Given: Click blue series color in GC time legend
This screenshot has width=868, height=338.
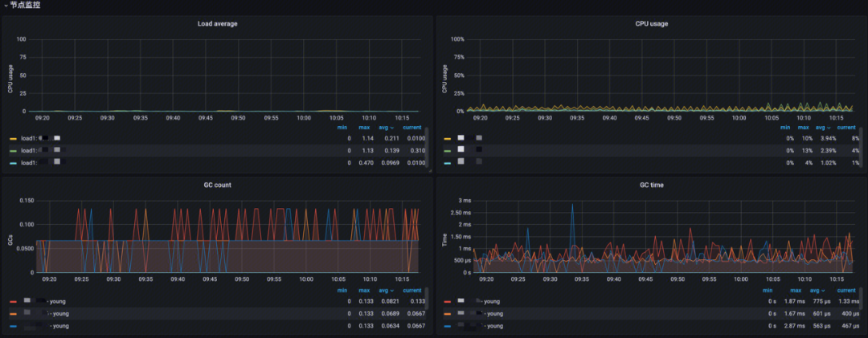Looking at the screenshot, I should (447, 326).
